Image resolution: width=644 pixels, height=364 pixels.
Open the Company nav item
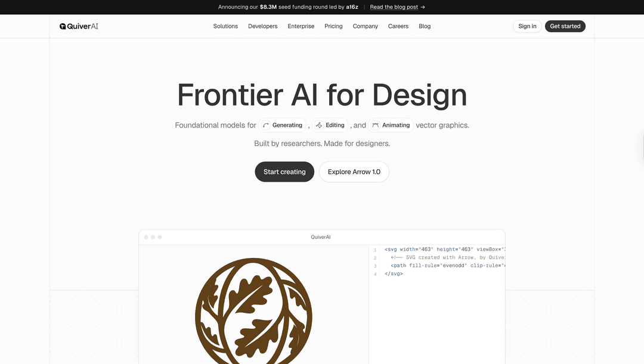365,26
